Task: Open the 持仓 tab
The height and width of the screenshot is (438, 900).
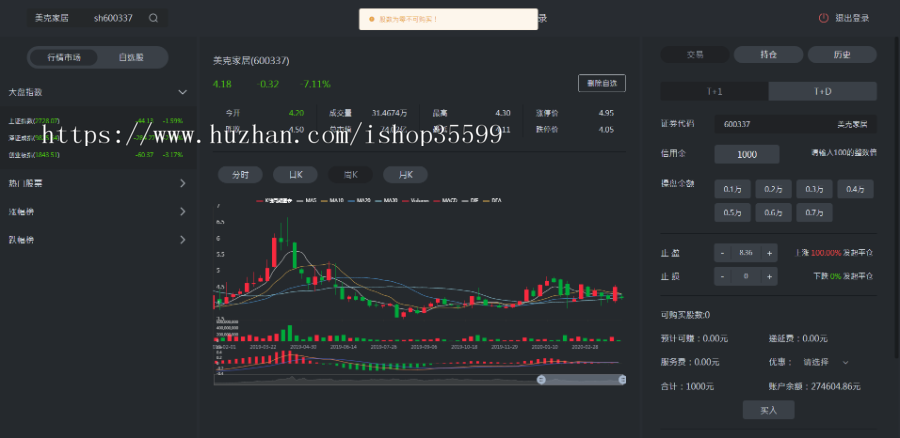Action: click(x=769, y=55)
